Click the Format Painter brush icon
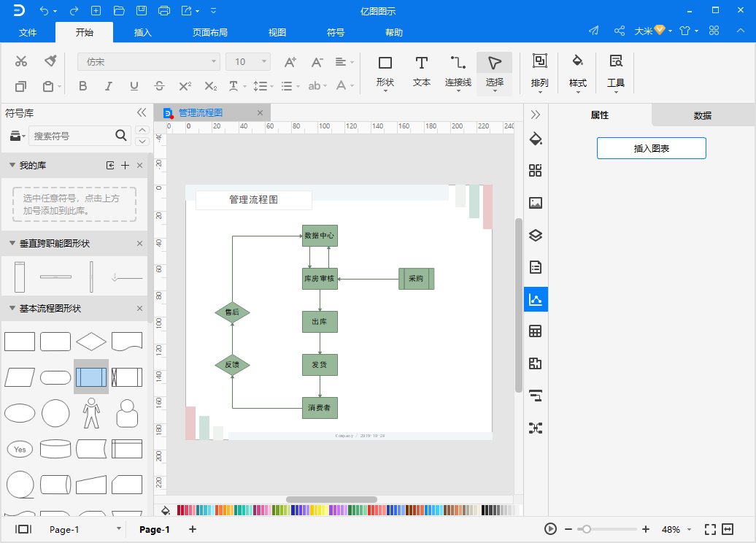 tap(50, 61)
